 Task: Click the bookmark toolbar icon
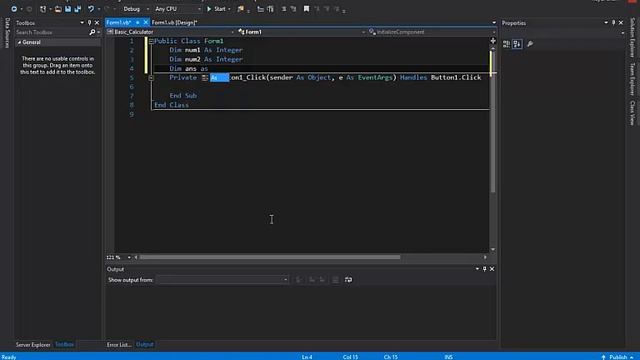click(306, 9)
